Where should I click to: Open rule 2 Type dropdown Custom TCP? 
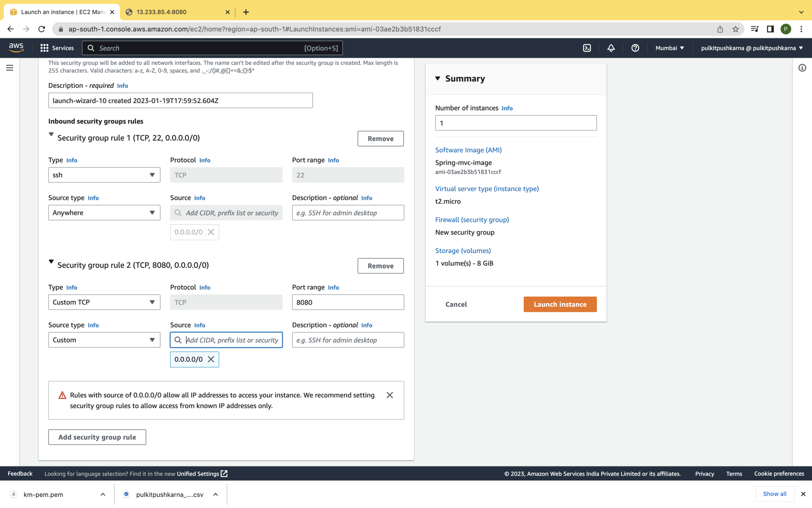(104, 302)
